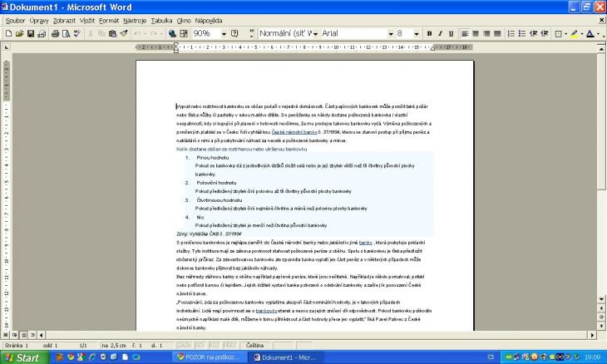This screenshot has height=364, width=607.
Task: Toggle numbered list formatting
Action: click(x=511, y=33)
